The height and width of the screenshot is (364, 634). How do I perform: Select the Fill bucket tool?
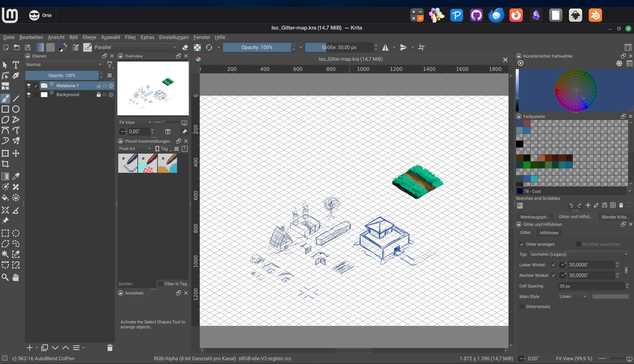click(x=5, y=198)
